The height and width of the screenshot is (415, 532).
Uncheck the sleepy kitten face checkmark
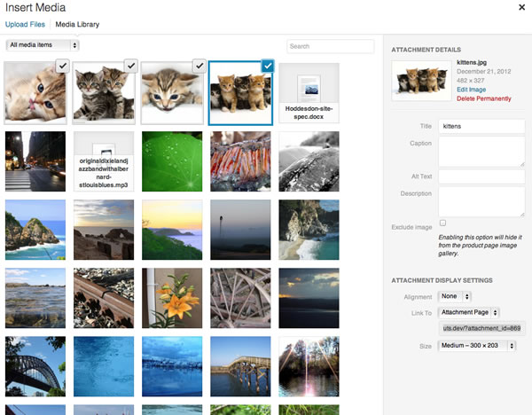[x=199, y=66]
